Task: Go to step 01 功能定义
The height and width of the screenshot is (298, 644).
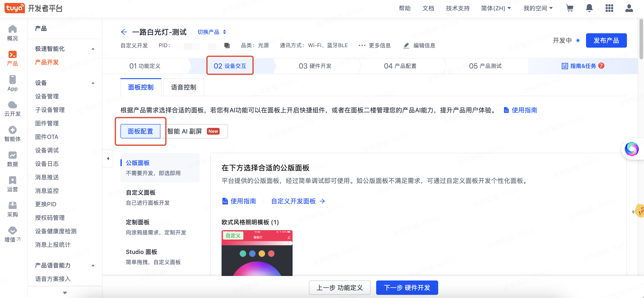Action: click(x=145, y=66)
